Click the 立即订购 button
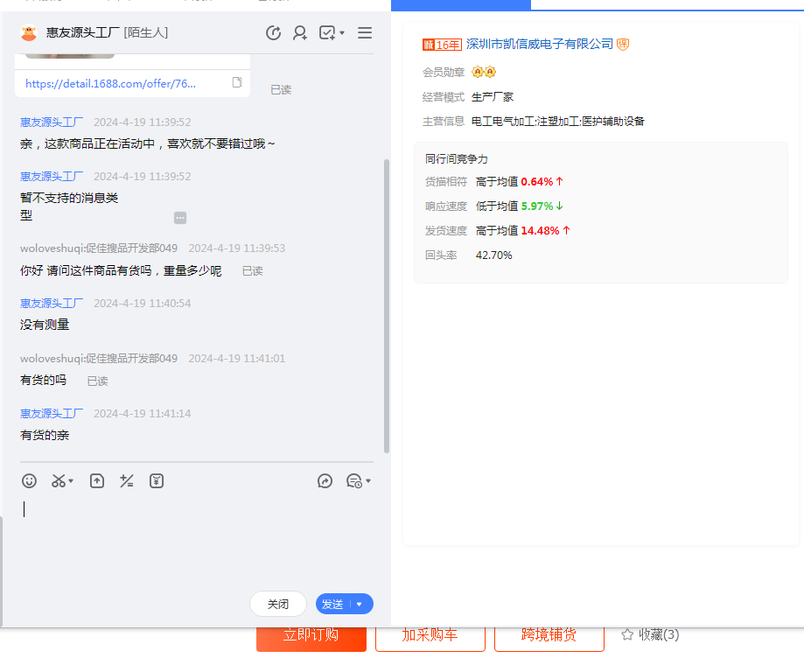 pos(311,635)
